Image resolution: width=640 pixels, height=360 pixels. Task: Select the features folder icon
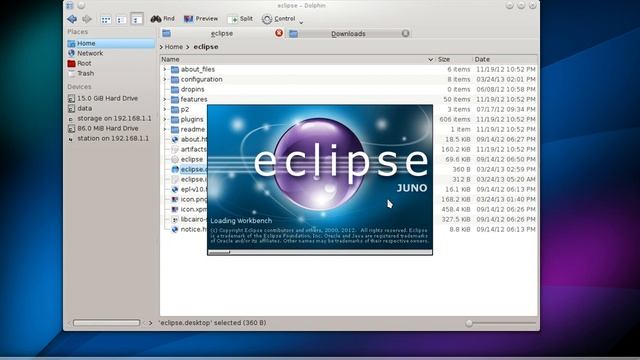[x=175, y=99]
